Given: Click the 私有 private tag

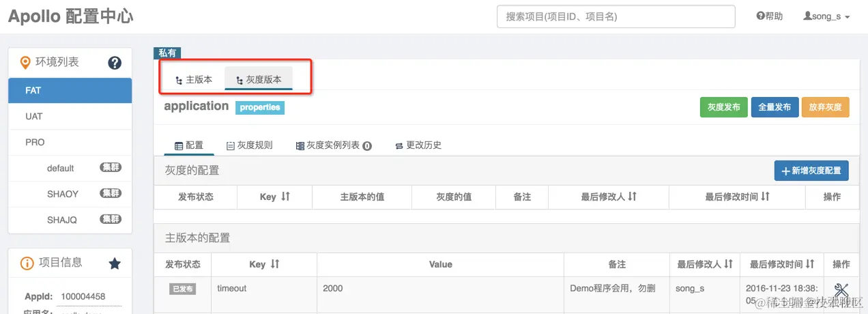Looking at the screenshot, I should point(167,53).
